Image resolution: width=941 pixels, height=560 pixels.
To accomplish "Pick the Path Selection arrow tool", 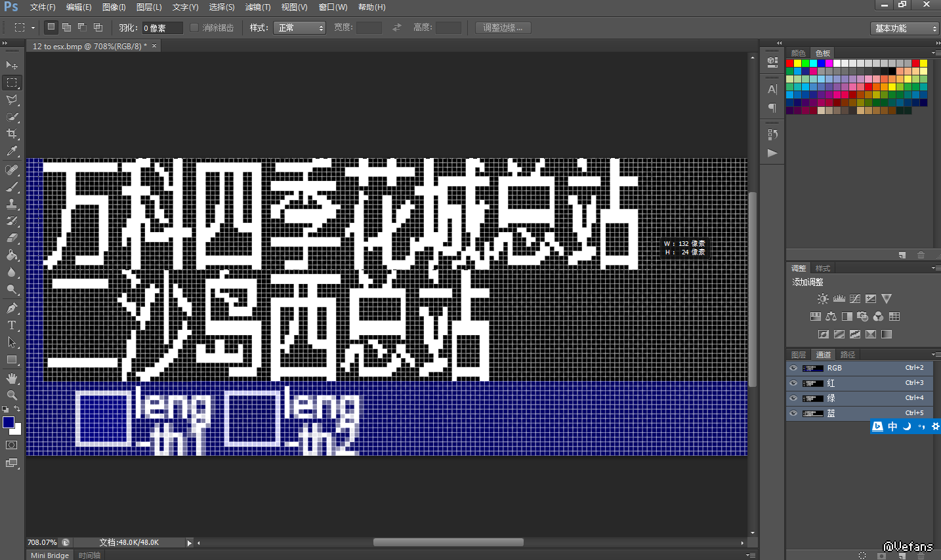I will click(x=12, y=342).
